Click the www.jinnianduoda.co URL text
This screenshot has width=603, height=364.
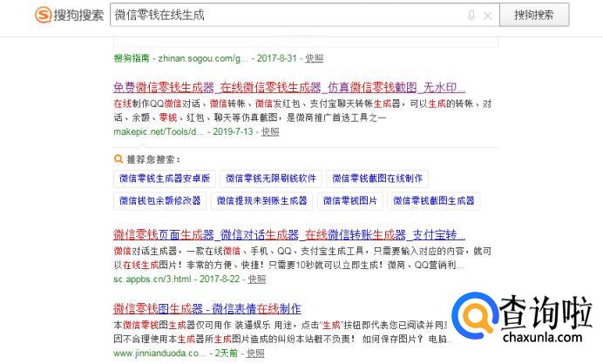tap(159, 353)
